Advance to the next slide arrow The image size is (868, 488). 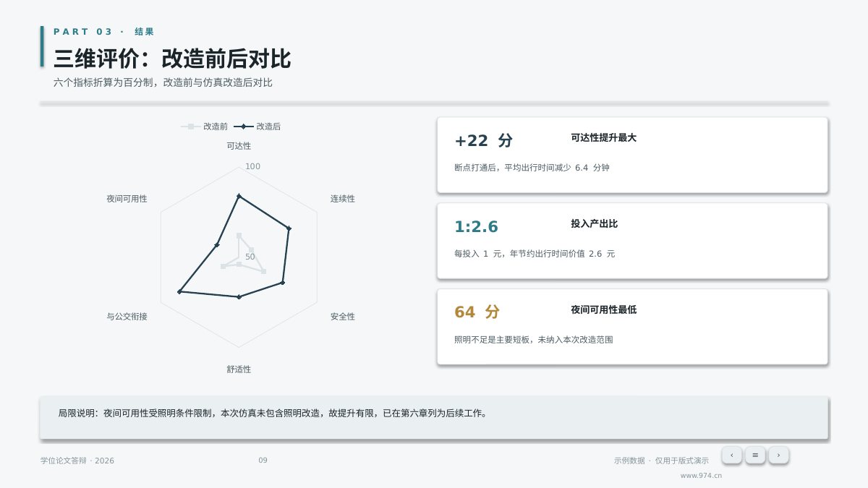[778, 455]
